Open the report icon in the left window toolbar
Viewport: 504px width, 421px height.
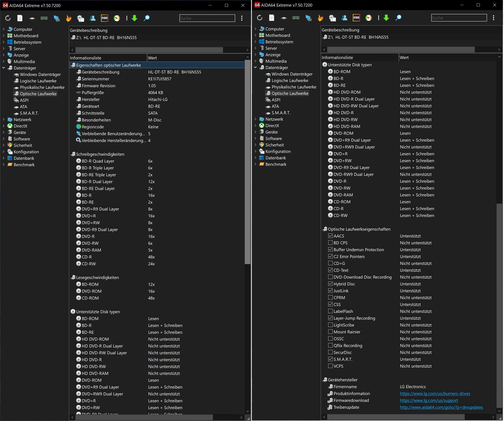(x=20, y=18)
